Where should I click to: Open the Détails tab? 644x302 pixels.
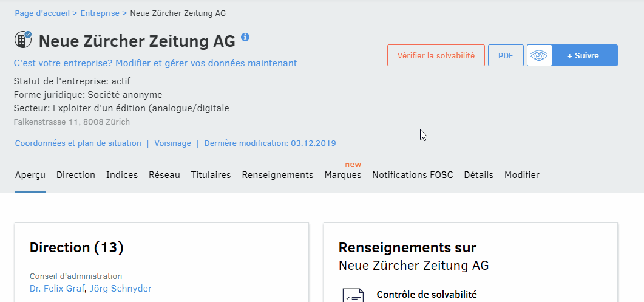click(x=479, y=175)
